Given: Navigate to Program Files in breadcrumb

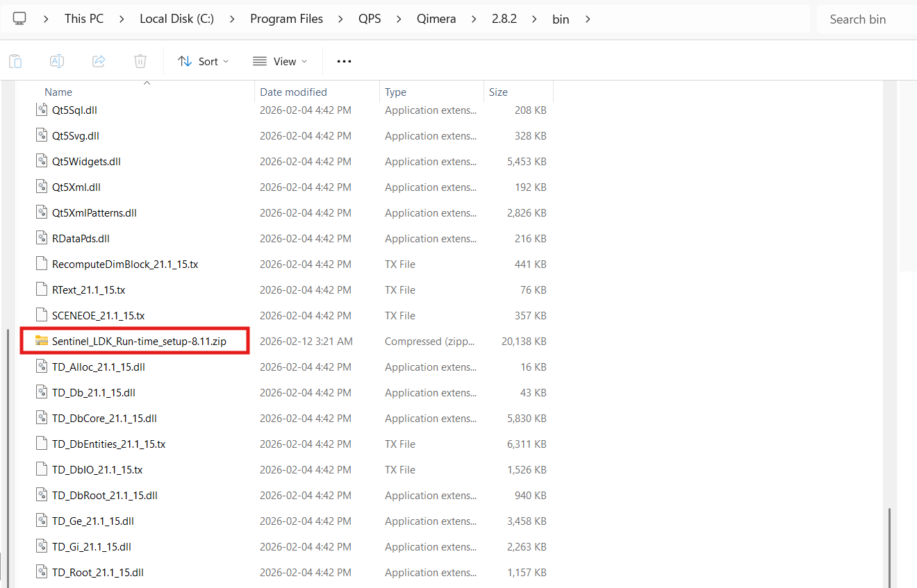Looking at the screenshot, I should [286, 19].
